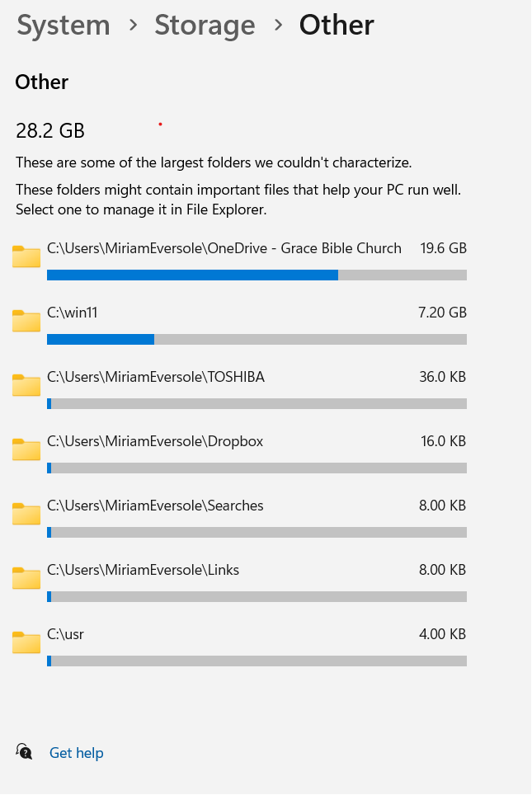This screenshot has height=795, width=532.
Task: Click the Links folder 8.00 KB size
Action: (x=442, y=570)
